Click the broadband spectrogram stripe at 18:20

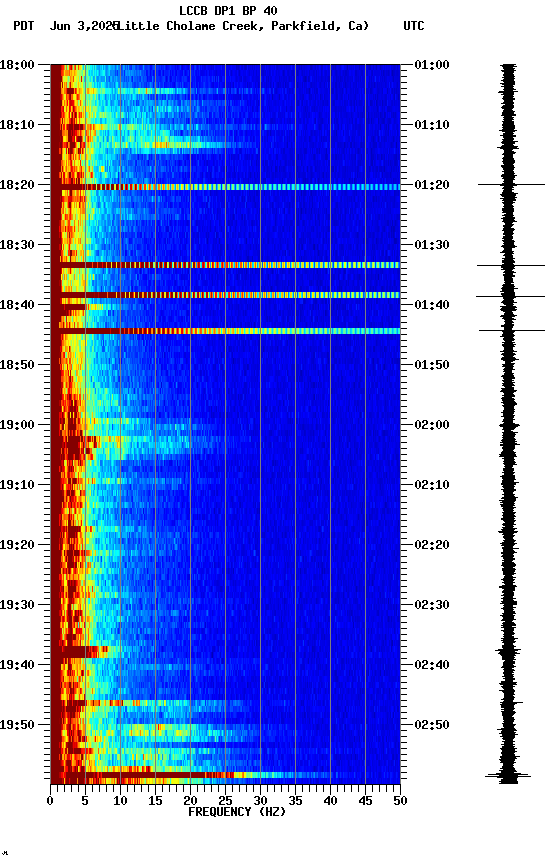pos(225,187)
